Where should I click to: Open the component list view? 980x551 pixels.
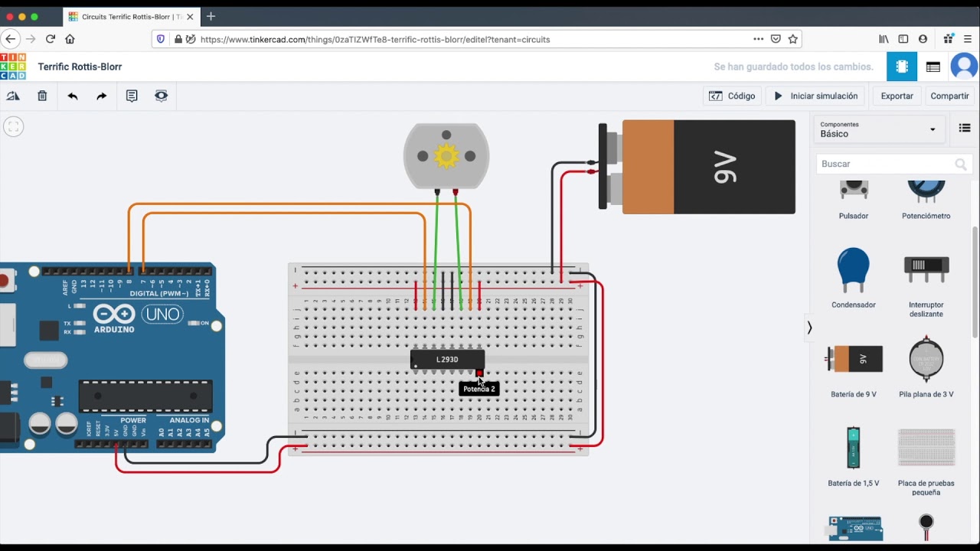[933, 67]
